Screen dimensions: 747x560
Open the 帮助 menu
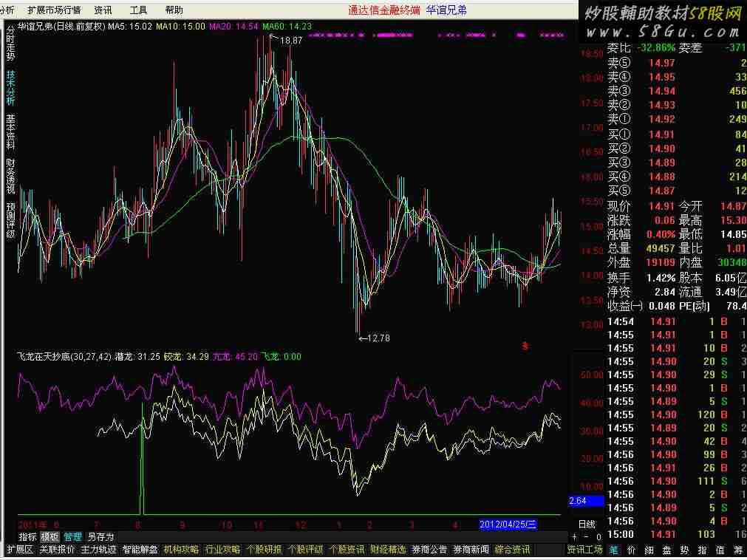click(x=174, y=10)
